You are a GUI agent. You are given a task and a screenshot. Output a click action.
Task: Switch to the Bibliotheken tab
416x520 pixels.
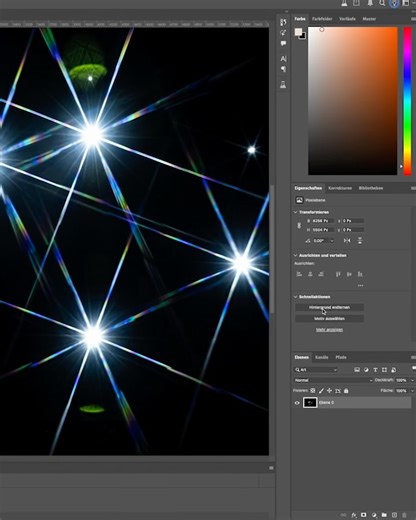pyautogui.click(x=371, y=188)
